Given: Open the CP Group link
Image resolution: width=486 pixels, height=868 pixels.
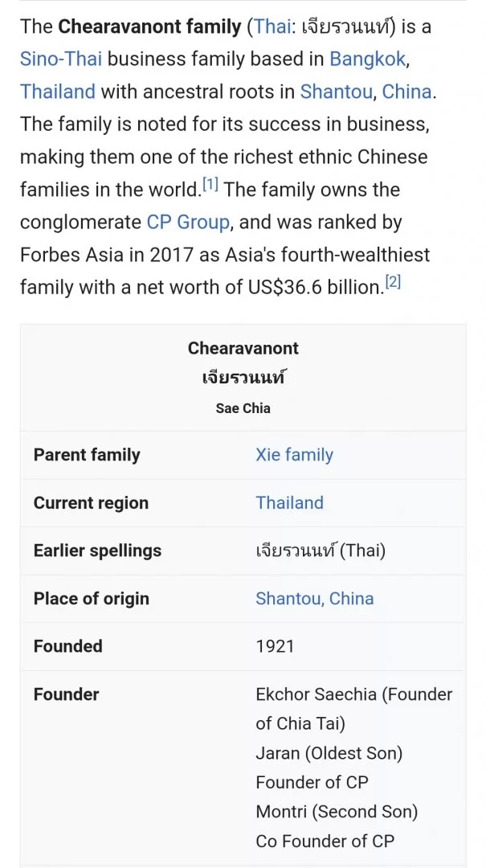Looking at the screenshot, I should point(188,222).
